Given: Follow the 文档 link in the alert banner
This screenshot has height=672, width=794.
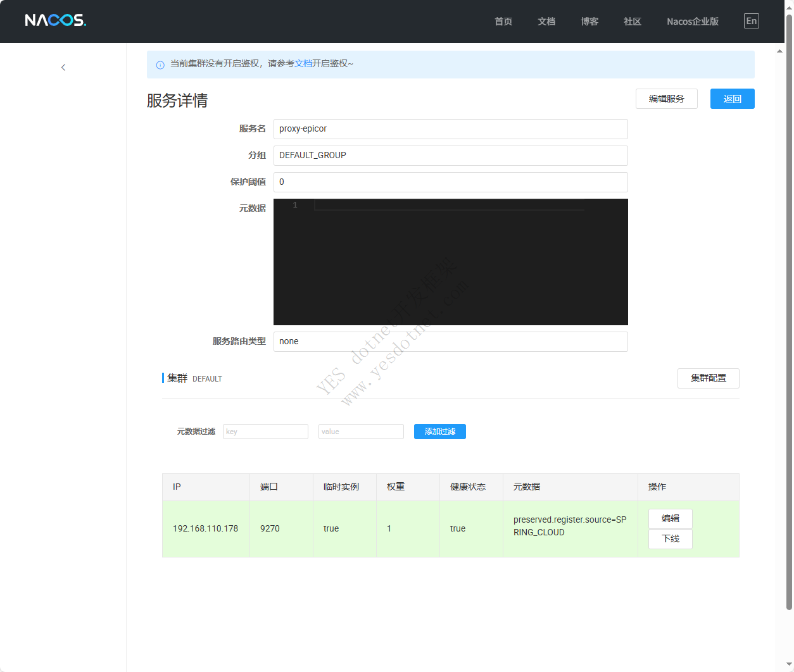Looking at the screenshot, I should (x=303, y=63).
